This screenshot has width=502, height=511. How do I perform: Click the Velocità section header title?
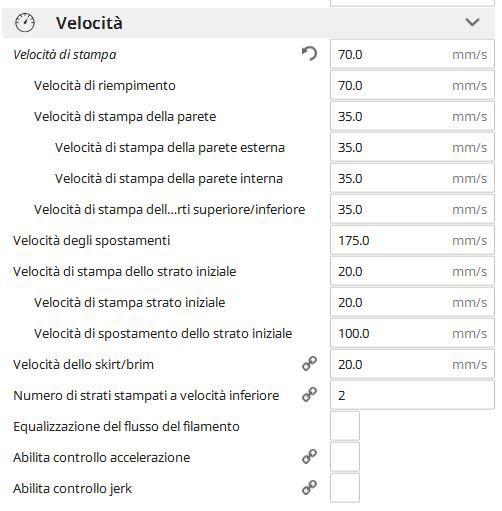[x=89, y=23]
